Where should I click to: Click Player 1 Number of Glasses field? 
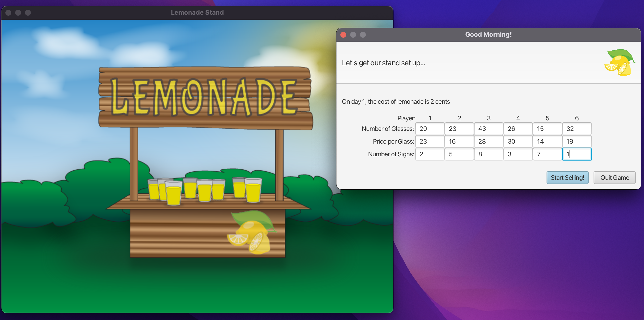pyautogui.click(x=430, y=129)
